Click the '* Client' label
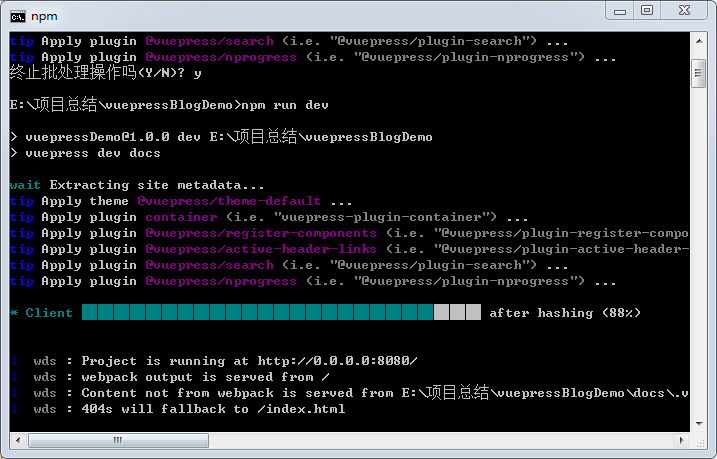Screen dimensions: 717x459 pos(42,313)
